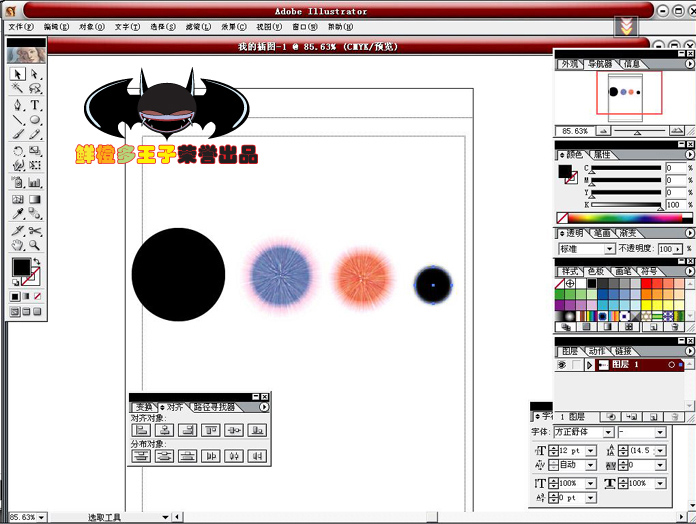Expand the 图层 1 layer triangle

(589, 365)
